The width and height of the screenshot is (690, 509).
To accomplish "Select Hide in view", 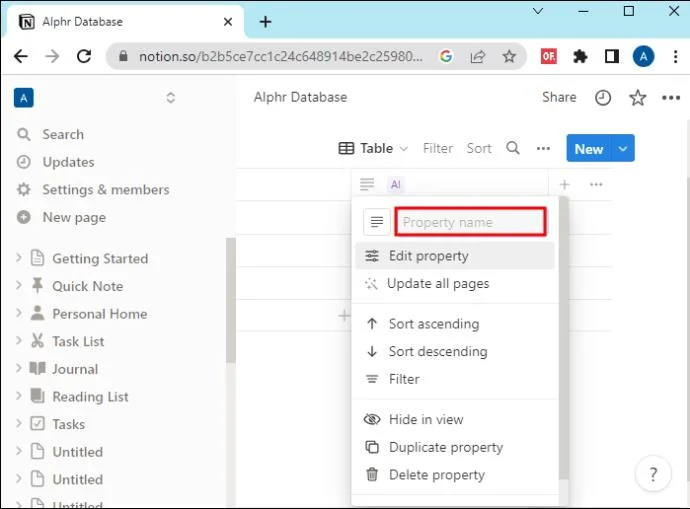I will 455,420.
